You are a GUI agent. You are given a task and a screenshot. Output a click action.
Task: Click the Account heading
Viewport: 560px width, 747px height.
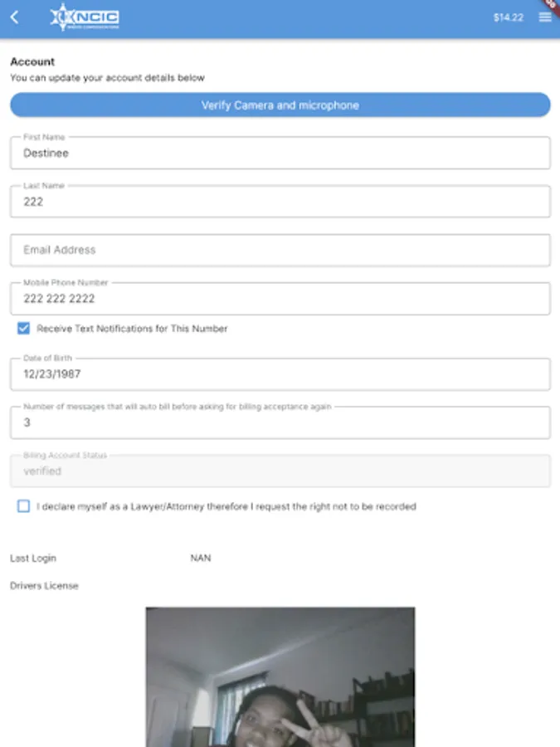pyautogui.click(x=32, y=61)
